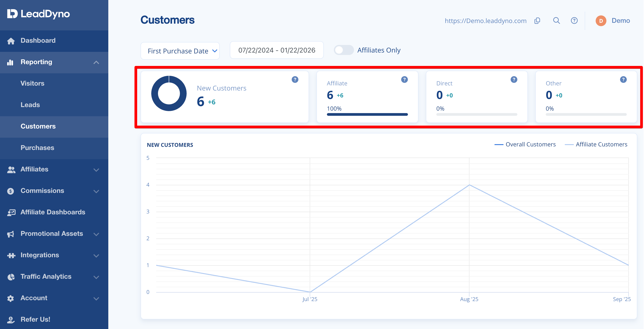Open the Purchases report
The image size is (644, 329).
pos(54,148)
